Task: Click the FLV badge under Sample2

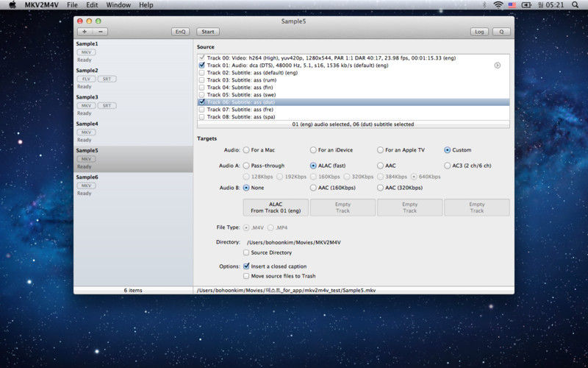Action: click(86, 79)
